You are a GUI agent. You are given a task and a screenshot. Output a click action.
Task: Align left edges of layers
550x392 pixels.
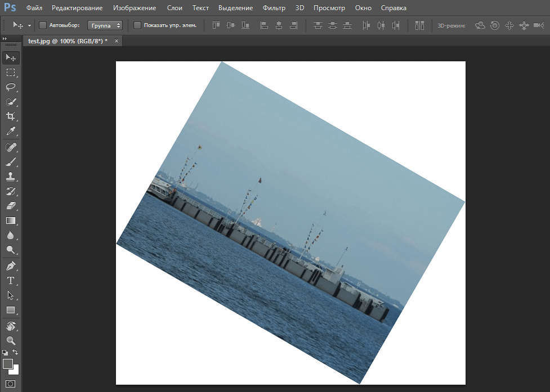(264, 25)
